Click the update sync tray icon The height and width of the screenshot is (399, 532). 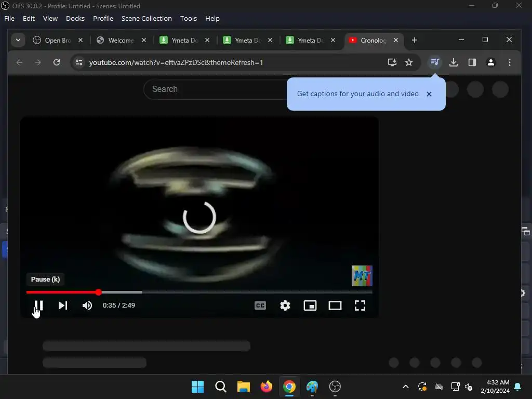pyautogui.click(x=422, y=387)
